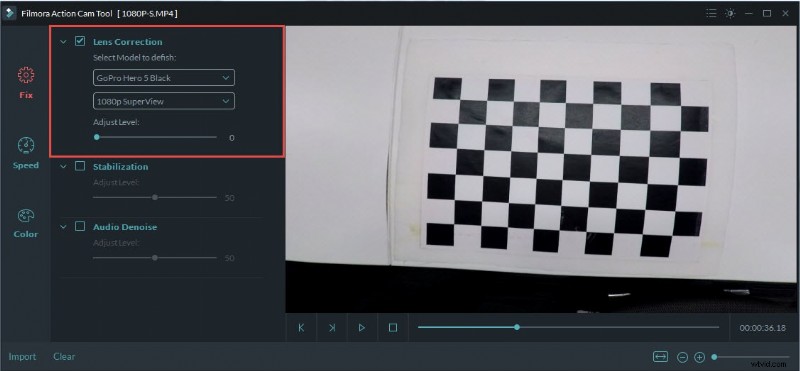Click the Lens Correction section title
Viewport: 800px width, 371px height.
pos(128,42)
